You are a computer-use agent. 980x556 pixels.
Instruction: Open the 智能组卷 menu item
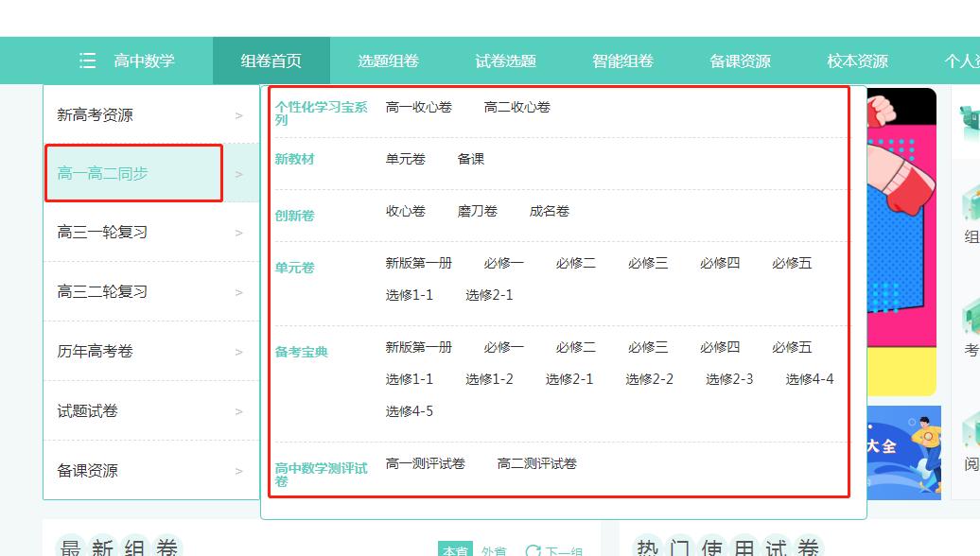click(x=621, y=61)
